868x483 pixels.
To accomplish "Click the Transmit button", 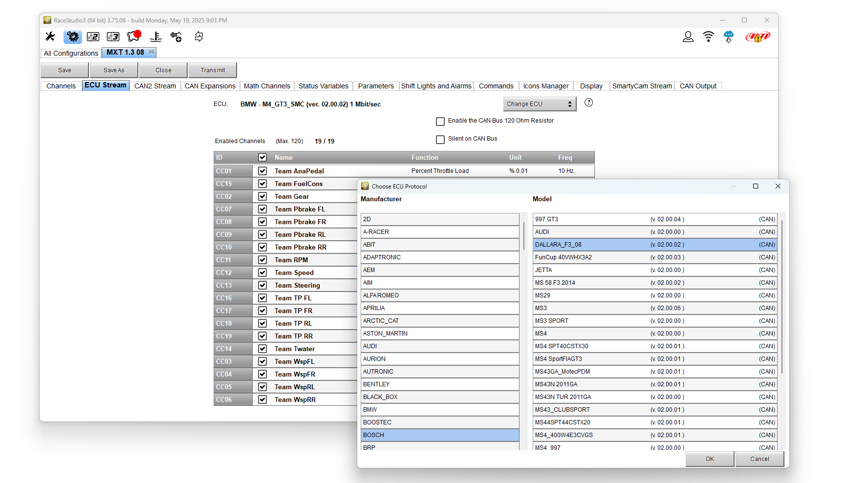I will click(x=213, y=70).
